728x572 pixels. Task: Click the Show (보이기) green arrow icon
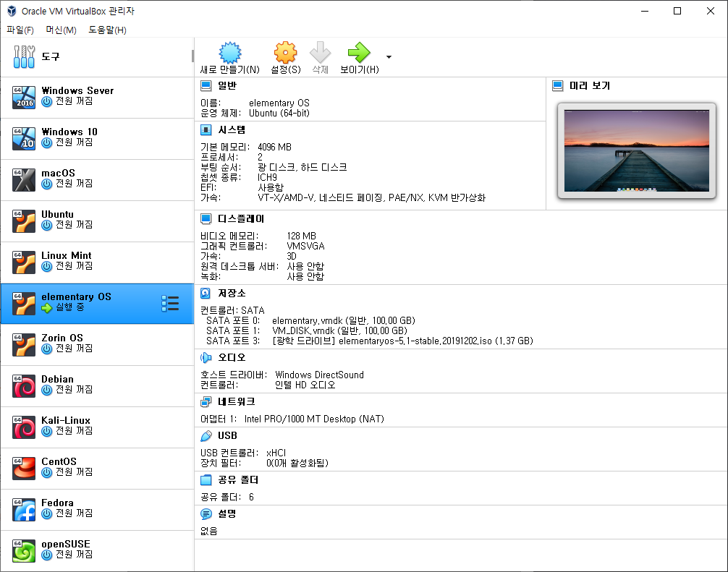click(x=359, y=52)
